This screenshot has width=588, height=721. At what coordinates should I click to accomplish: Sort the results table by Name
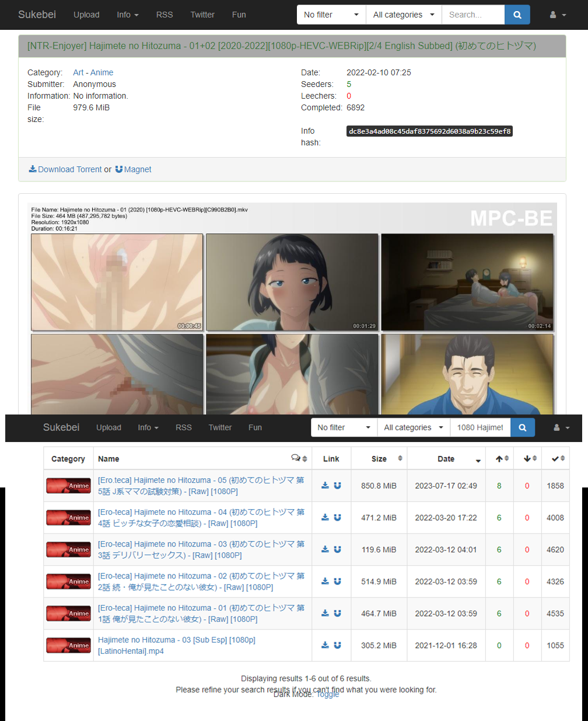pos(108,459)
